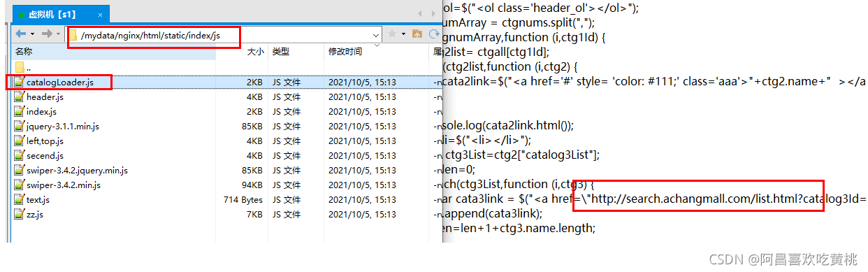Select the swiper-3.4.2.min.js file
The image size is (868, 272).
(63, 185)
